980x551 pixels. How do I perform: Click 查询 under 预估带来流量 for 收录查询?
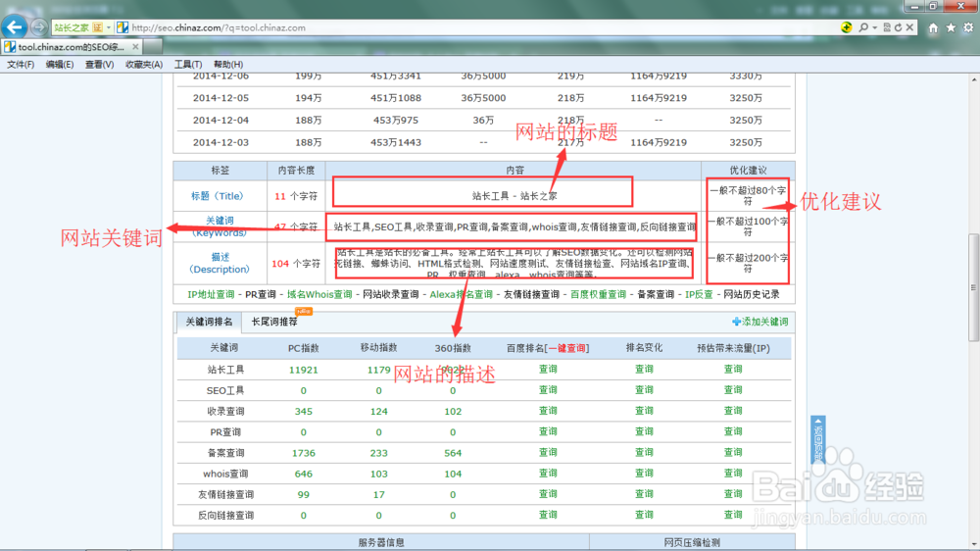[733, 411]
